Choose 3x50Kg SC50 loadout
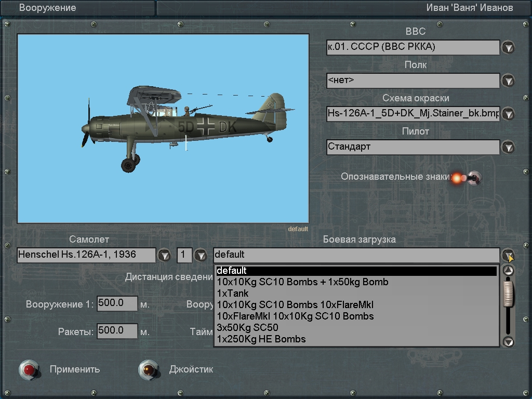 [247, 328]
